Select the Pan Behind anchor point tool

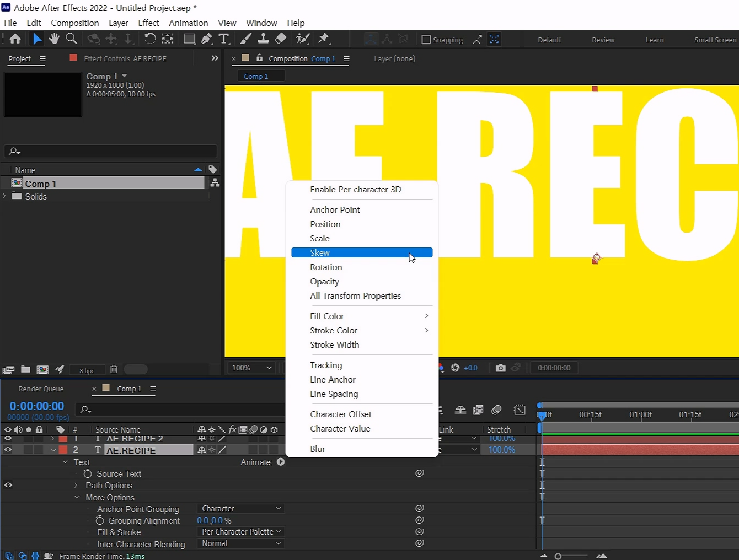pyautogui.click(x=167, y=39)
